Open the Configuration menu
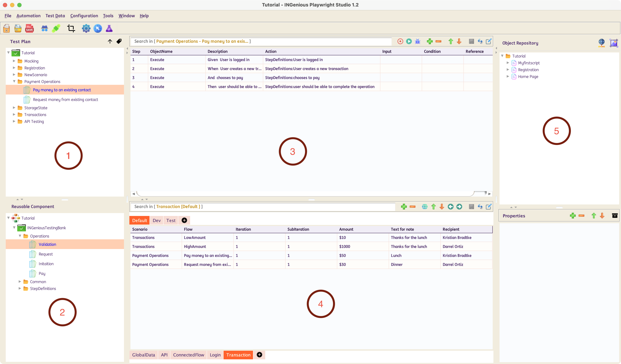 (x=84, y=16)
